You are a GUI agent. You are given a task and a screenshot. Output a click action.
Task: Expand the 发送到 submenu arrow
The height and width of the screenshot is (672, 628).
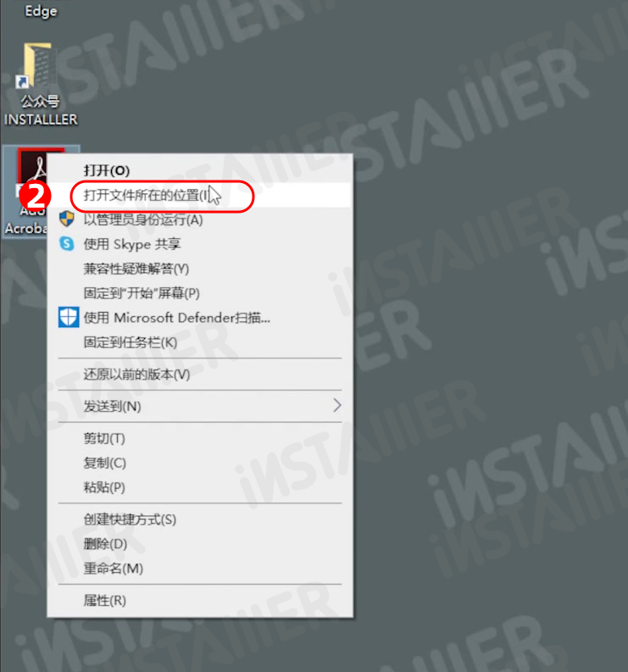(337, 405)
